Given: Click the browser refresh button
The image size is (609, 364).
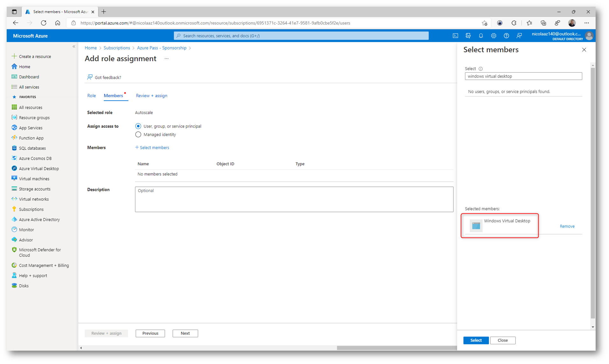Looking at the screenshot, I should (44, 23).
